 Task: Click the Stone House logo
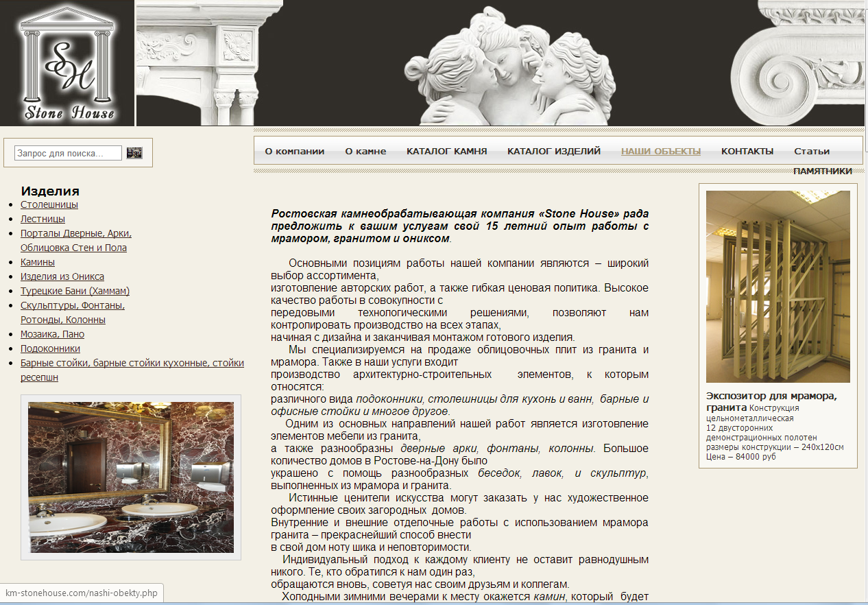67,63
